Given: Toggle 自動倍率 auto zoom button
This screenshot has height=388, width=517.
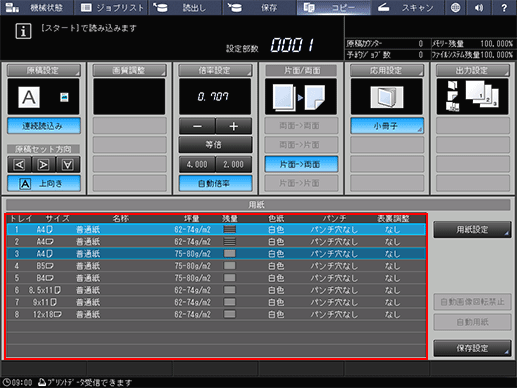Looking at the screenshot, I should coord(215,183).
